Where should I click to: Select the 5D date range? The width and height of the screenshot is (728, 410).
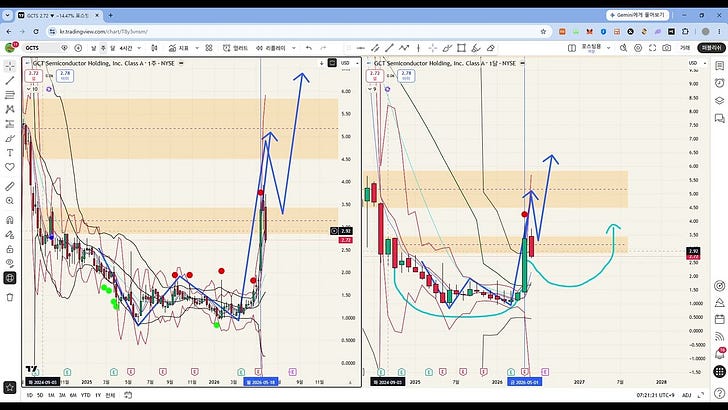(x=40, y=395)
